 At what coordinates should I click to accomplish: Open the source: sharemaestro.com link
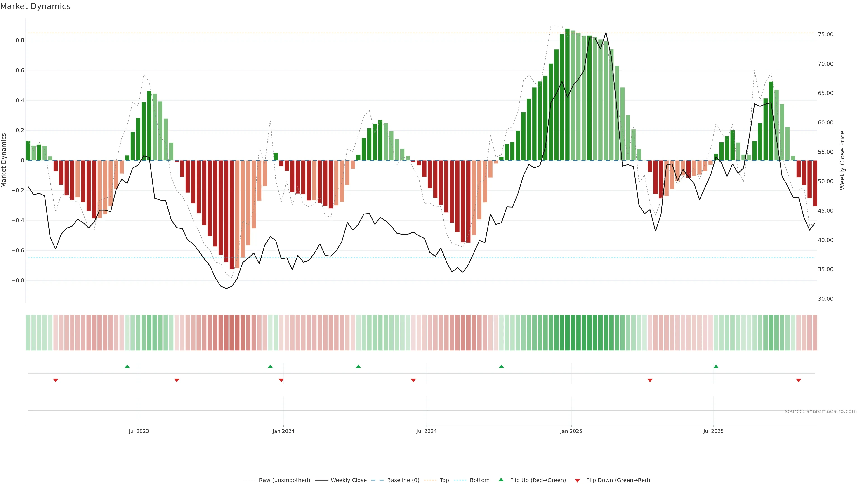(821, 411)
